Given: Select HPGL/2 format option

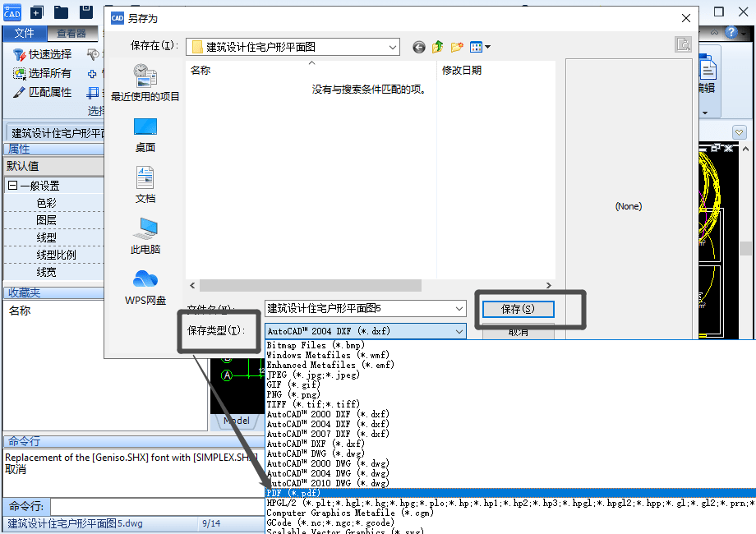Looking at the screenshot, I should click(510, 503).
